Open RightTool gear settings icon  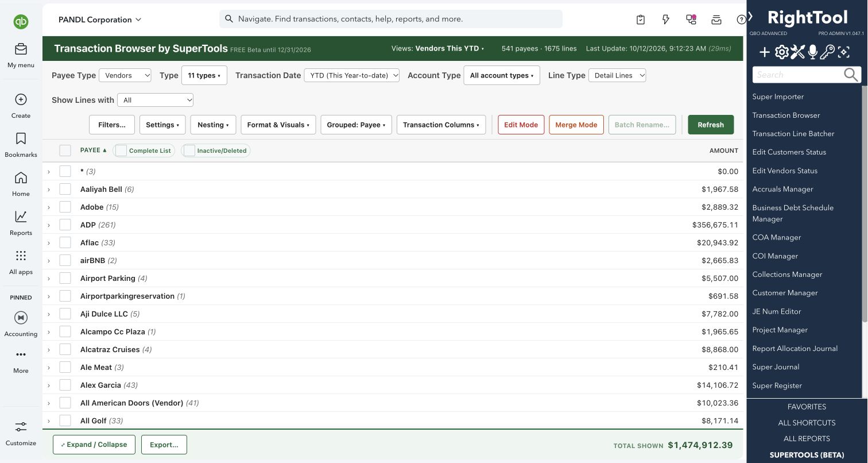point(781,53)
